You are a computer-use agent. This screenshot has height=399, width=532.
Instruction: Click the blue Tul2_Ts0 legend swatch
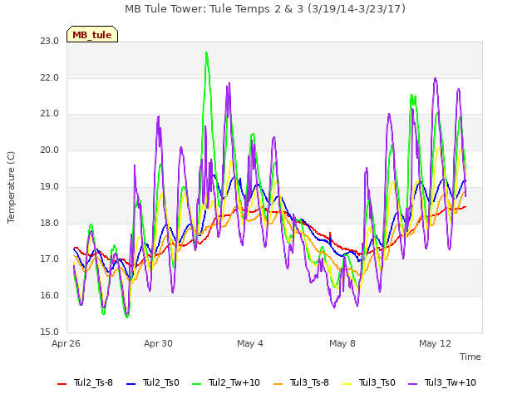point(131,384)
